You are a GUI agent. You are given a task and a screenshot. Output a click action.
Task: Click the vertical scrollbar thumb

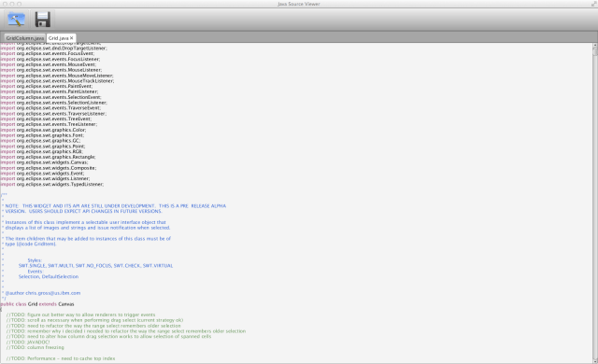coord(595,51)
